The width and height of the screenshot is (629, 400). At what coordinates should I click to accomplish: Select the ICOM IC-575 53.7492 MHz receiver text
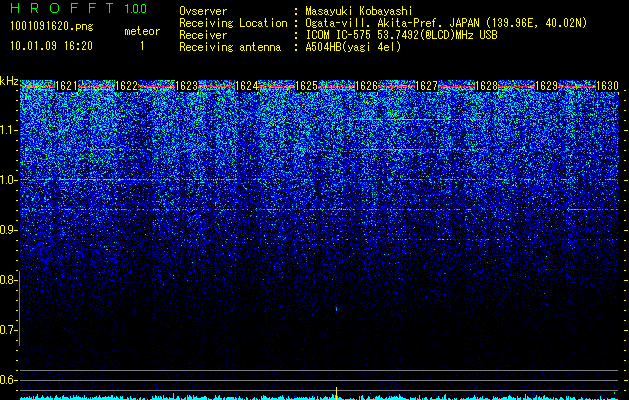click(402, 35)
